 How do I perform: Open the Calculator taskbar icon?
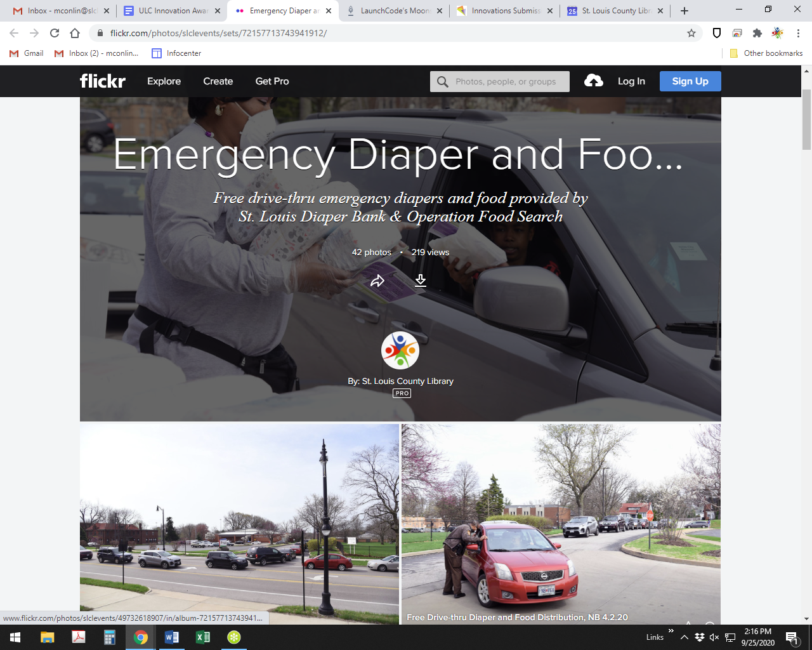tap(110, 637)
